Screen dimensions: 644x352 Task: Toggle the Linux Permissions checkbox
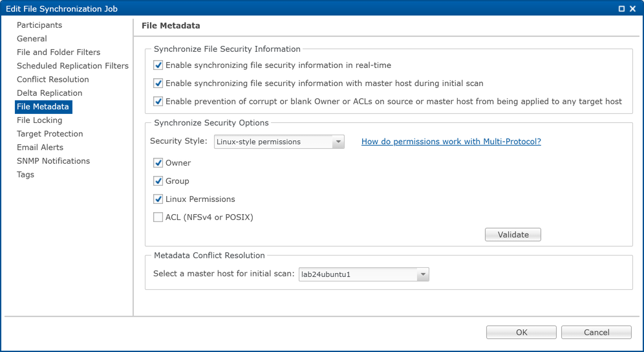tap(158, 199)
